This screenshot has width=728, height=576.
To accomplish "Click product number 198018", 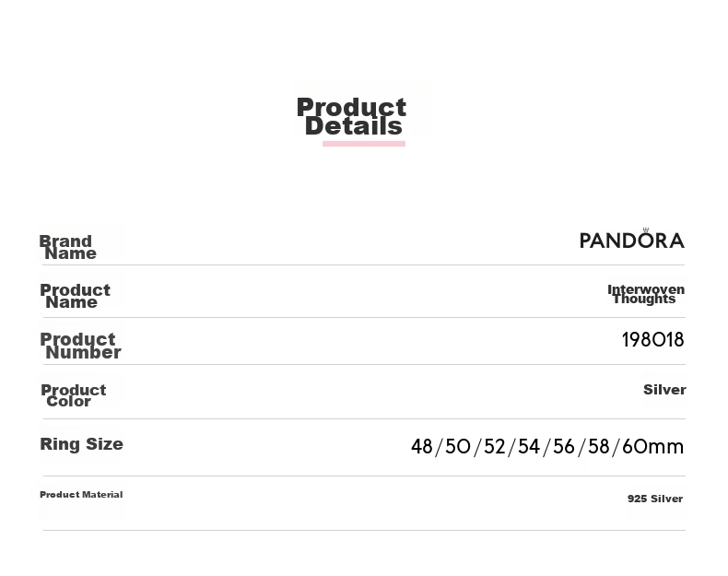I will click(x=652, y=340).
